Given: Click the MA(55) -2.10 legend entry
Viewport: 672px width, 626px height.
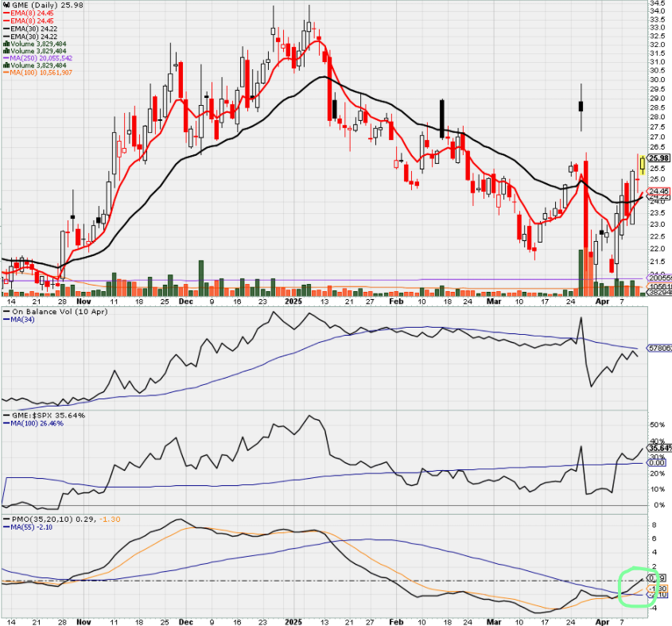Looking at the screenshot, I should click(28, 527).
